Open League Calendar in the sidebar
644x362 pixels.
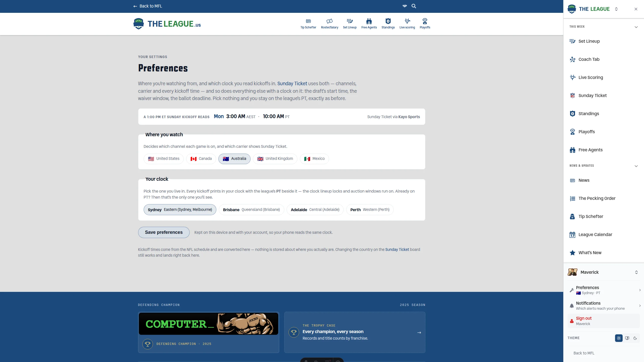click(603, 235)
